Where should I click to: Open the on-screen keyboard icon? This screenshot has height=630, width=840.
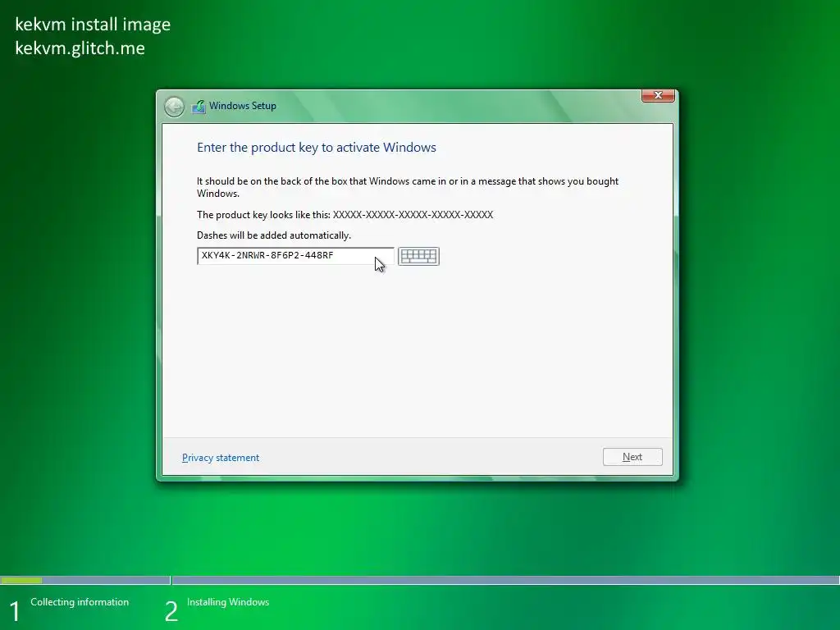click(x=419, y=256)
